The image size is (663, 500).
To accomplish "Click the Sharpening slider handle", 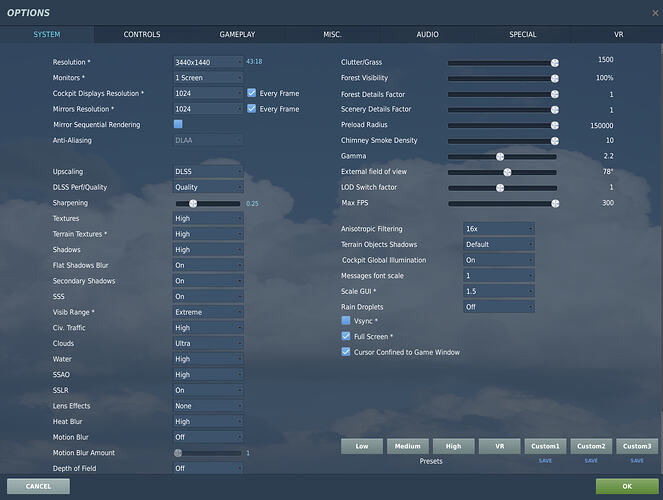I will [x=193, y=203].
